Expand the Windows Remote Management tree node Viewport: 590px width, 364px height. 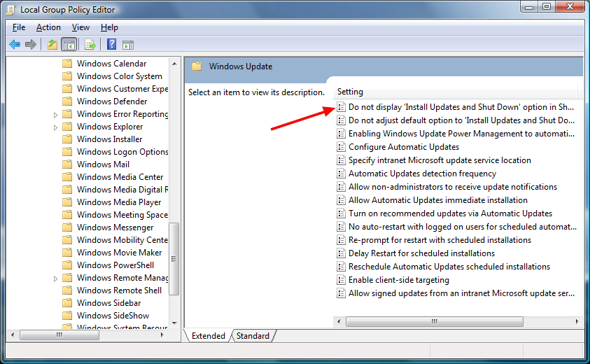[55, 279]
